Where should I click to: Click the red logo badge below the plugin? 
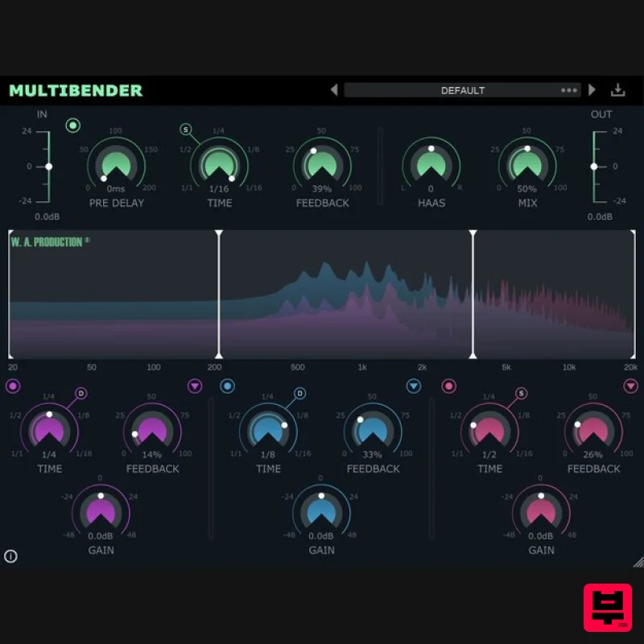(x=608, y=608)
